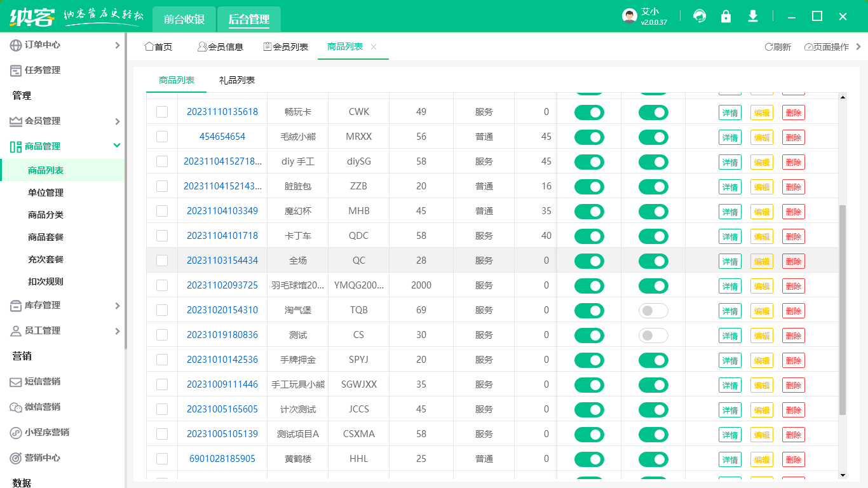Turn off the first toggle for 畅玩卡
This screenshot has width=868, height=488.
click(589, 112)
